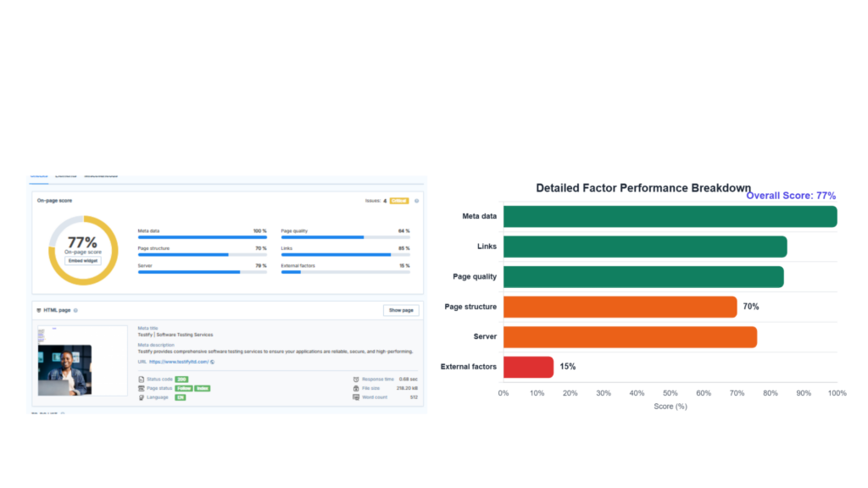Click the Show page button

click(400, 309)
